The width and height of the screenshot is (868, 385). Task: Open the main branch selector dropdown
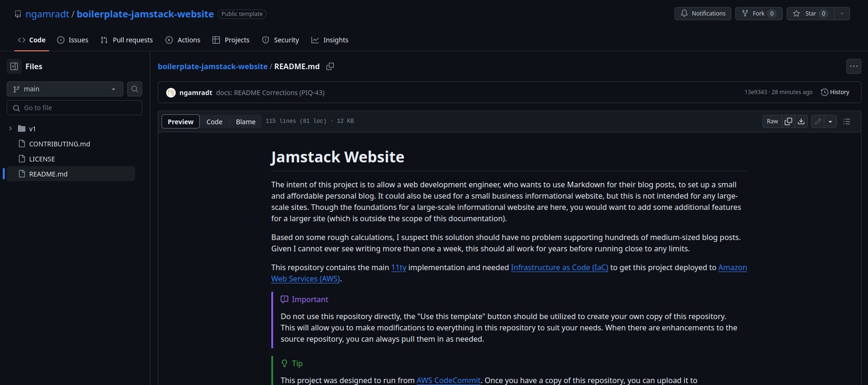pos(65,89)
